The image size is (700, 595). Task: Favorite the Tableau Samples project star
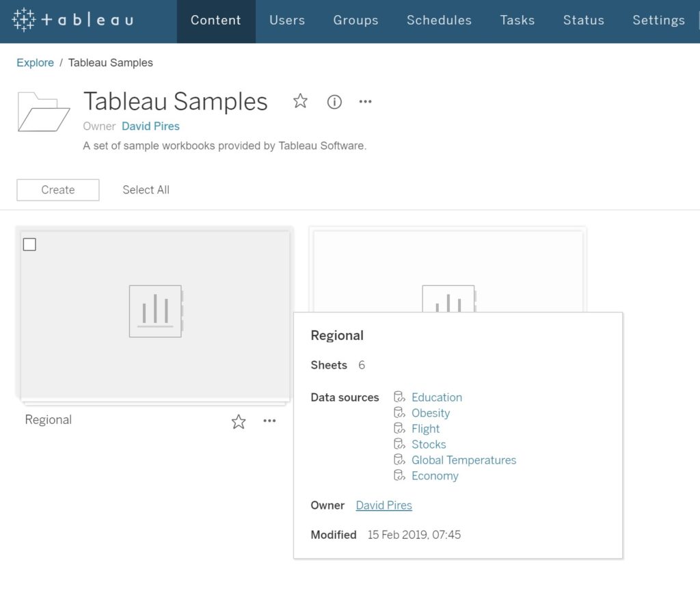(x=301, y=101)
